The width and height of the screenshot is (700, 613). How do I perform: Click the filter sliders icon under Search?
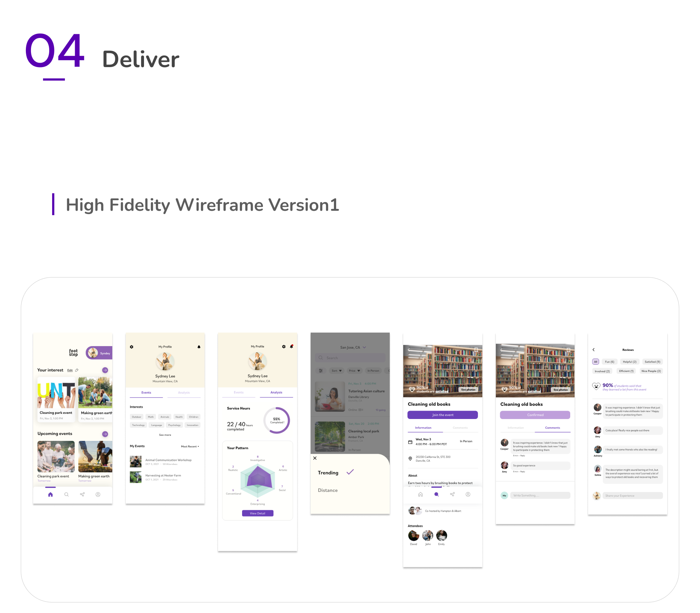[321, 370]
